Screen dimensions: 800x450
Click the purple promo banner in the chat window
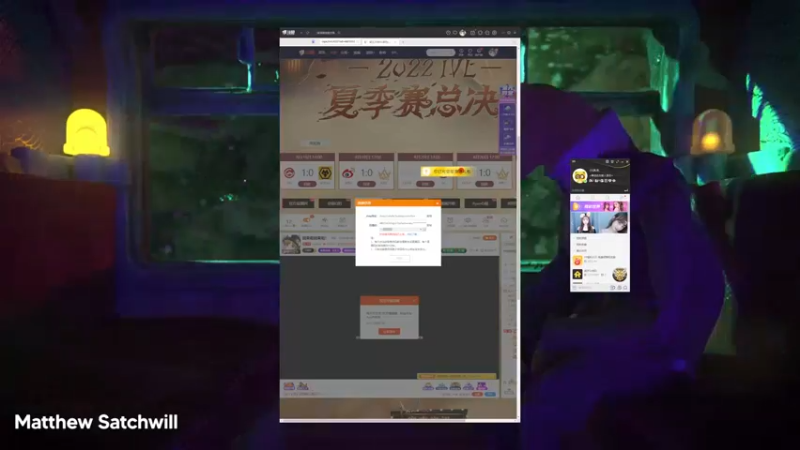pyautogui.click(x=599, y=207)
